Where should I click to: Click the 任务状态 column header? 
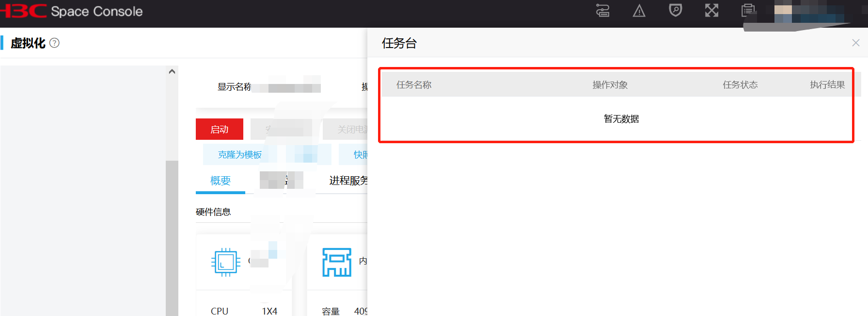740,85
